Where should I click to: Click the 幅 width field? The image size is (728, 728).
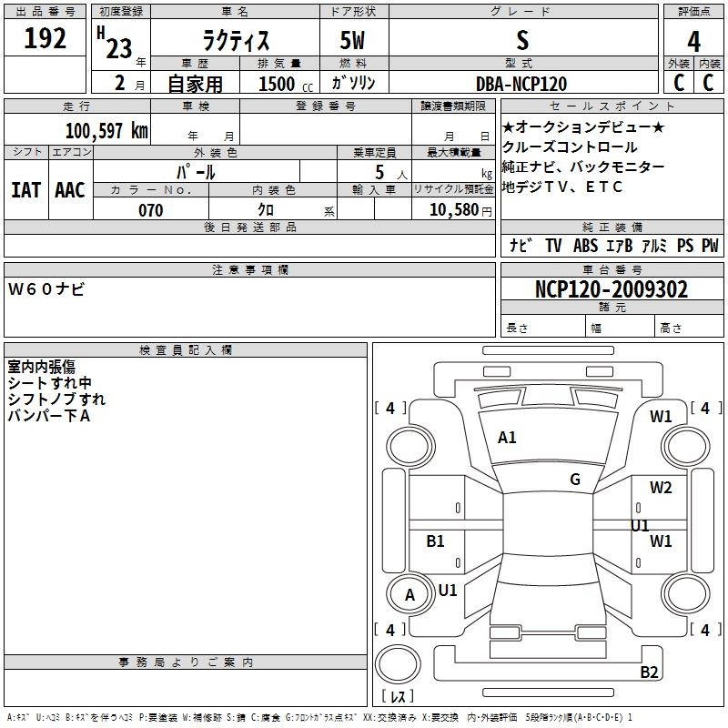point(621,327)
